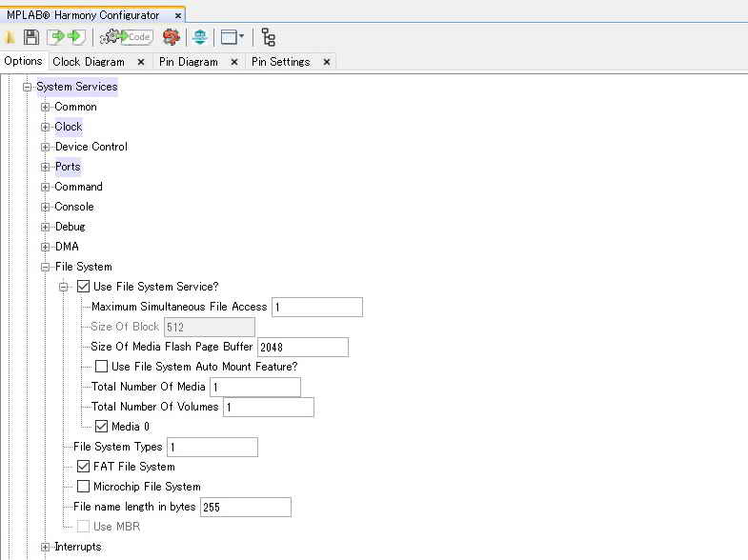Expand the Common node
Image resolution: width=748 pixels, height=560 pixels.
45,107
